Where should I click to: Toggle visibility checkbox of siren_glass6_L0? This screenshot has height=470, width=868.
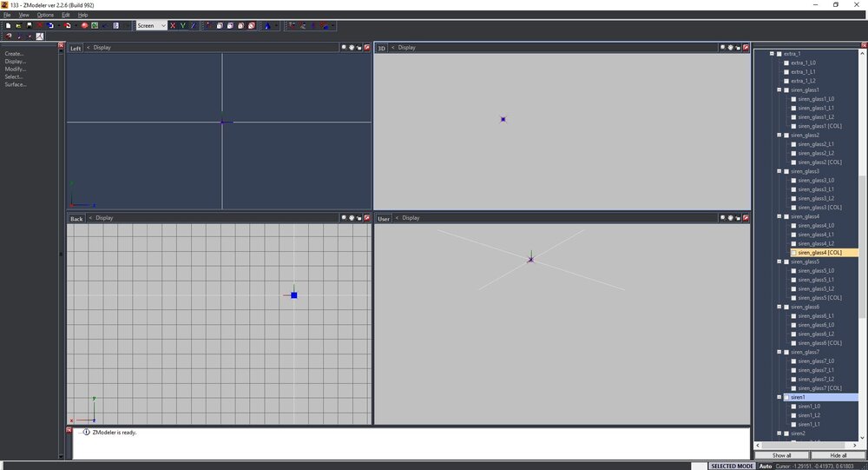(793, 325)
